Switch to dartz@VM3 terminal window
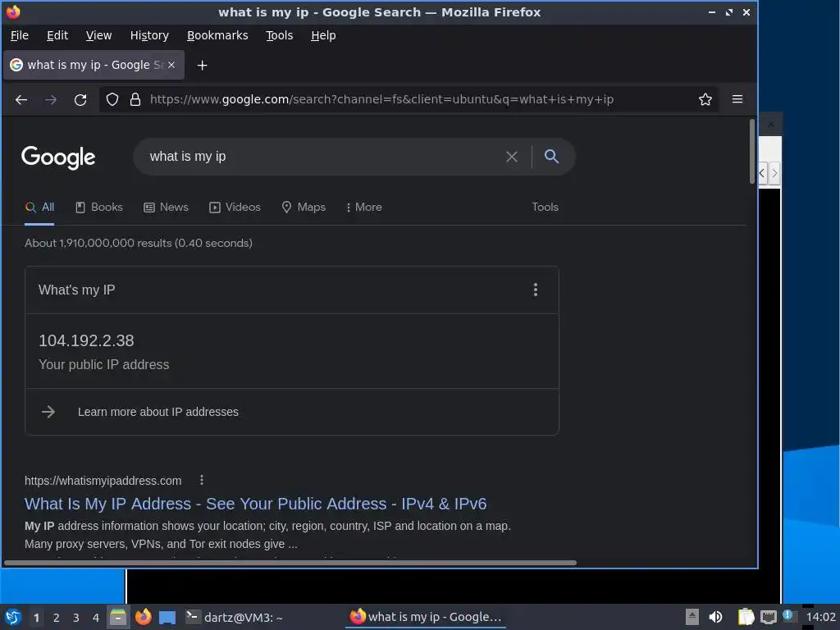Screen dimensions: 840x630 click(234, 617)
